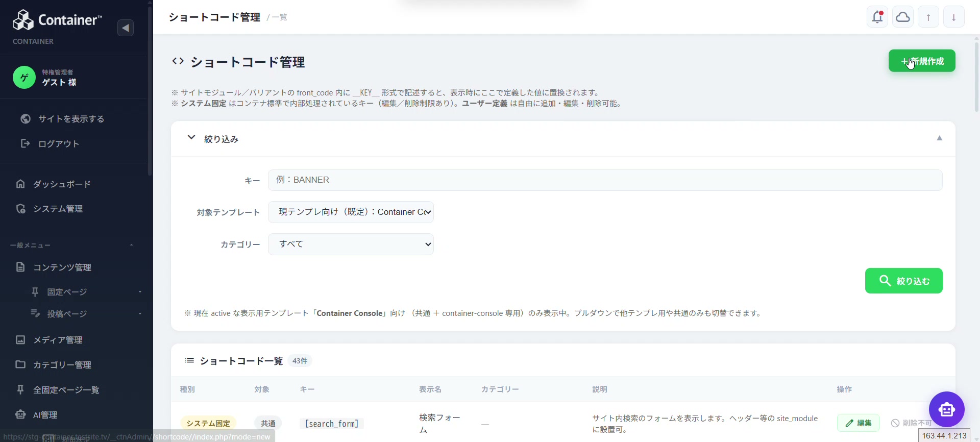Collapse the sidebar with the arrow button

[126, 28]
